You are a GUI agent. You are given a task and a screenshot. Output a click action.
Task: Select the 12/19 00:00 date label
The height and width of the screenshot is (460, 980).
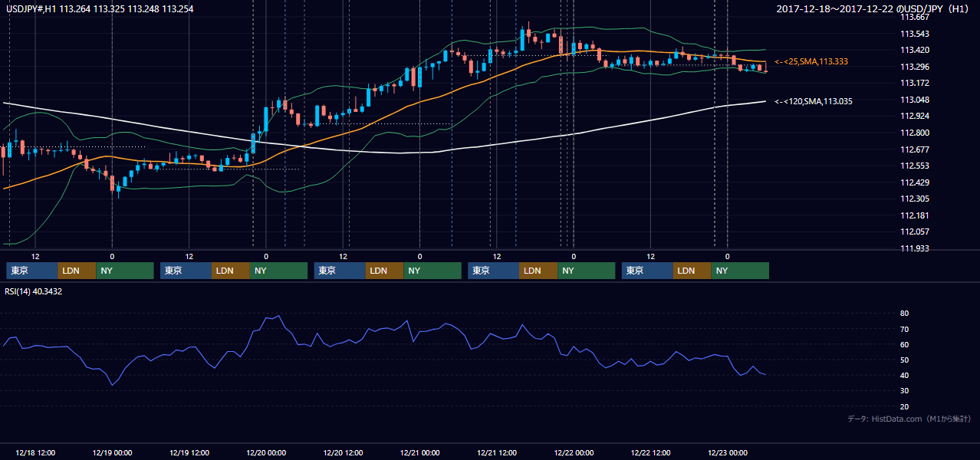(x=112, y=452)
